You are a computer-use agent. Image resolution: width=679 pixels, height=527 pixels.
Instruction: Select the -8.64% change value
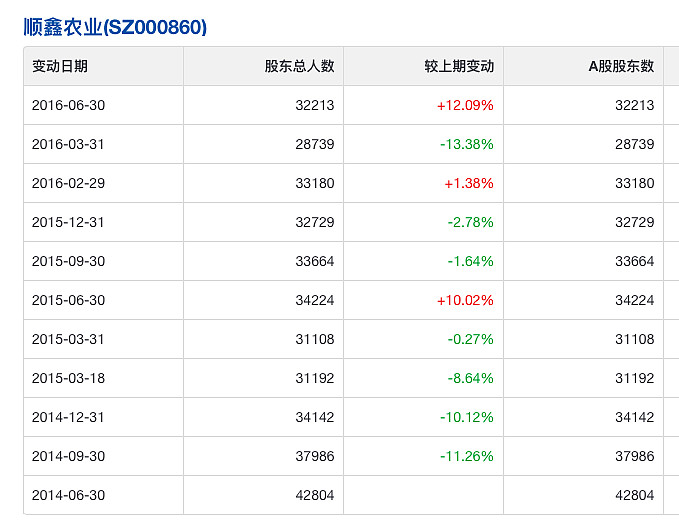470,378
